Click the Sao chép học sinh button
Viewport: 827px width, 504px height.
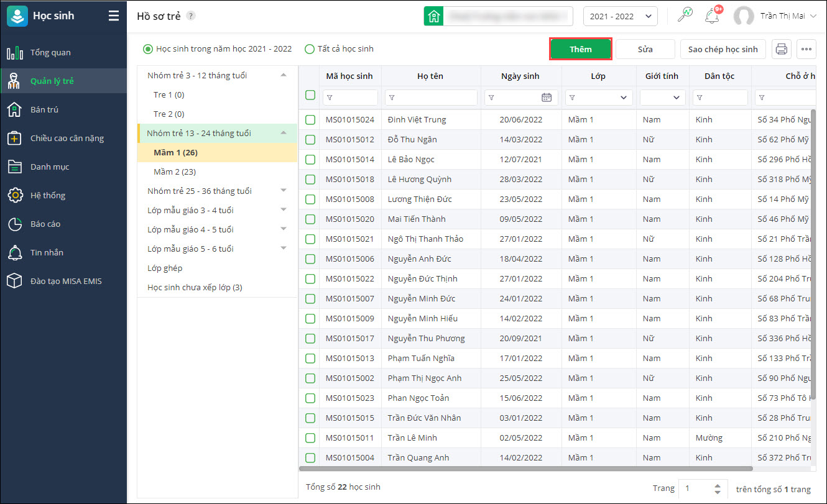(723, 49)
